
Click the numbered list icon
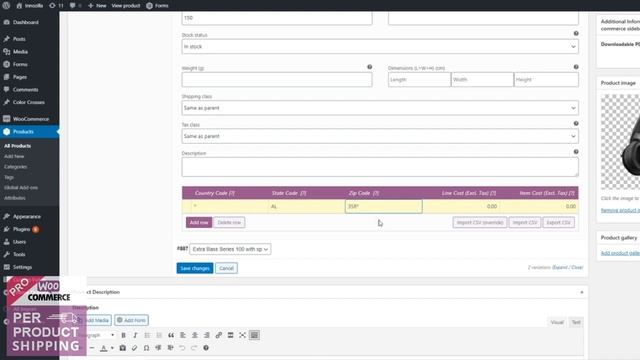pyautogui.click(x=159, y=335)
